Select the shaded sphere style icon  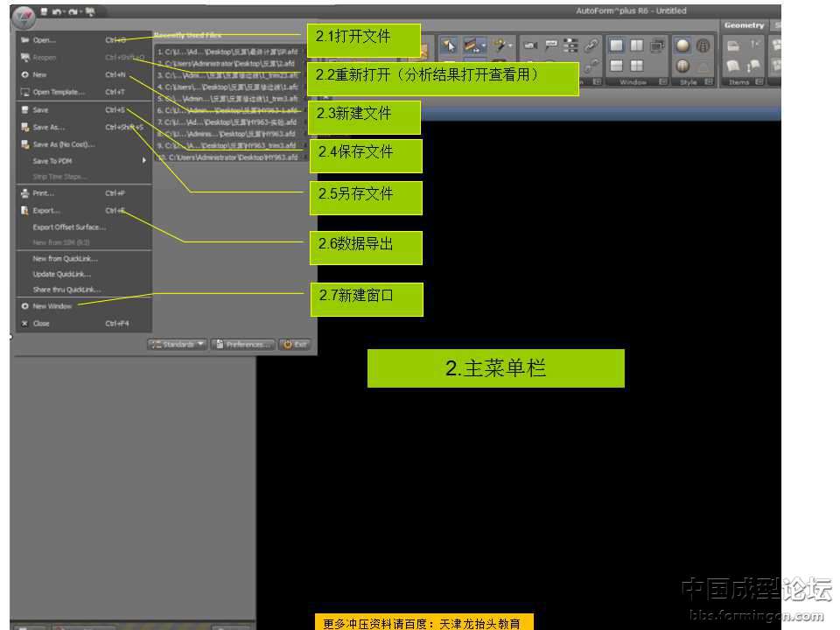(682, 45)
